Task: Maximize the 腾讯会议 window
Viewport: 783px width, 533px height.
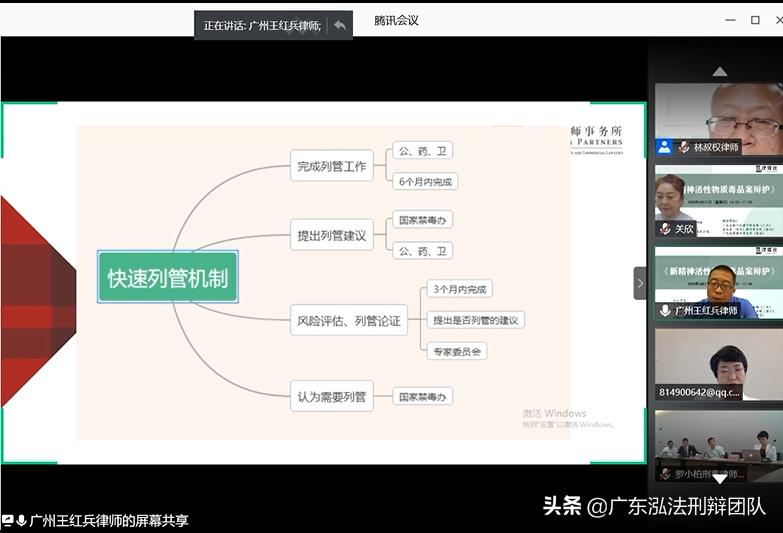Action: 755,20
